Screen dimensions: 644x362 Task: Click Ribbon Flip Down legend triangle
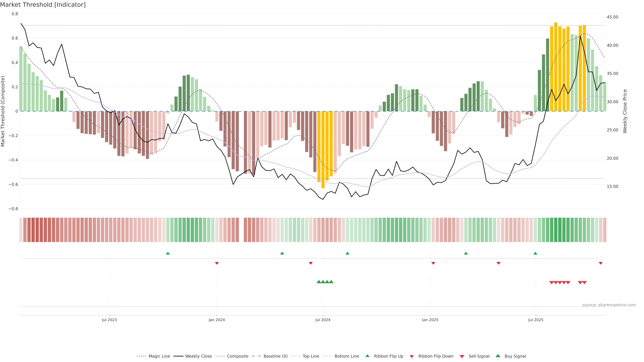click(412, 356)
